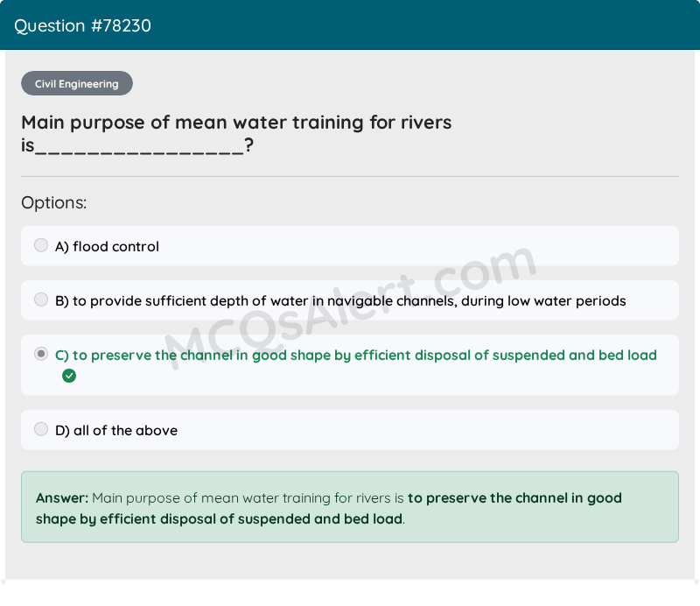700x606 pixels.
Task: Select radio button for option A flood control
Action: 41,245
